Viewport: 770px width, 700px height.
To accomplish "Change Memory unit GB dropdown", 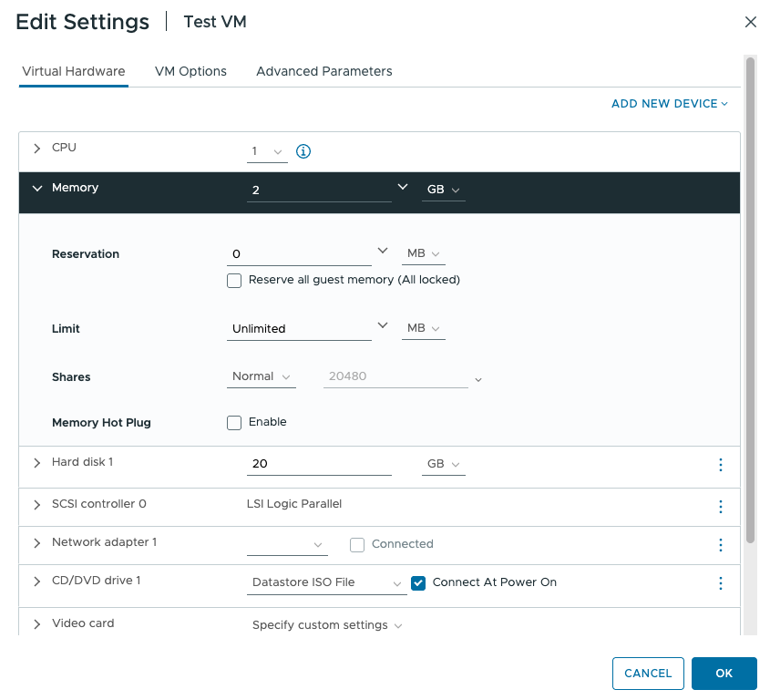I will (x=444, y=190).
